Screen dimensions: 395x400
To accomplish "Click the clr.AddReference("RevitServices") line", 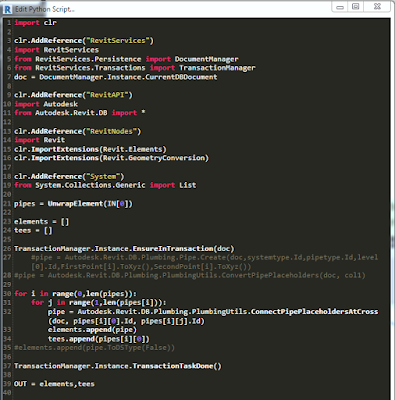I will pyautogui.click(x=84, y=41).
